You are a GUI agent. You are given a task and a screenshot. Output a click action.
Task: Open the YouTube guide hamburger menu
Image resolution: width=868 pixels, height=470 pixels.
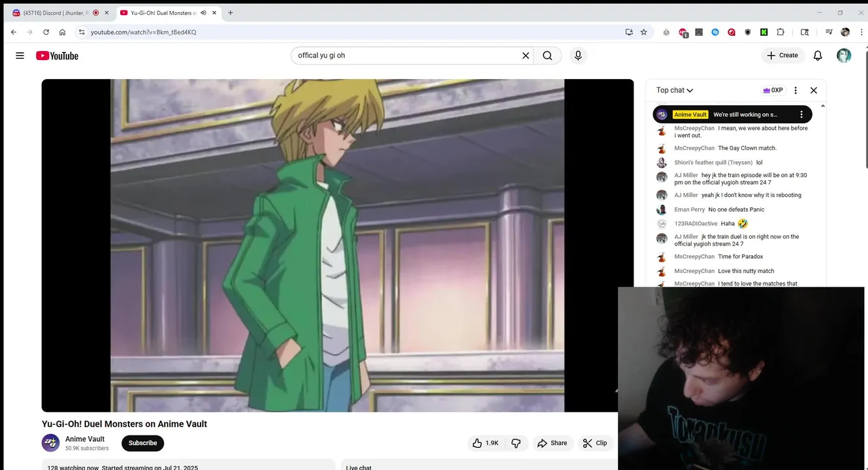point(20,55)
